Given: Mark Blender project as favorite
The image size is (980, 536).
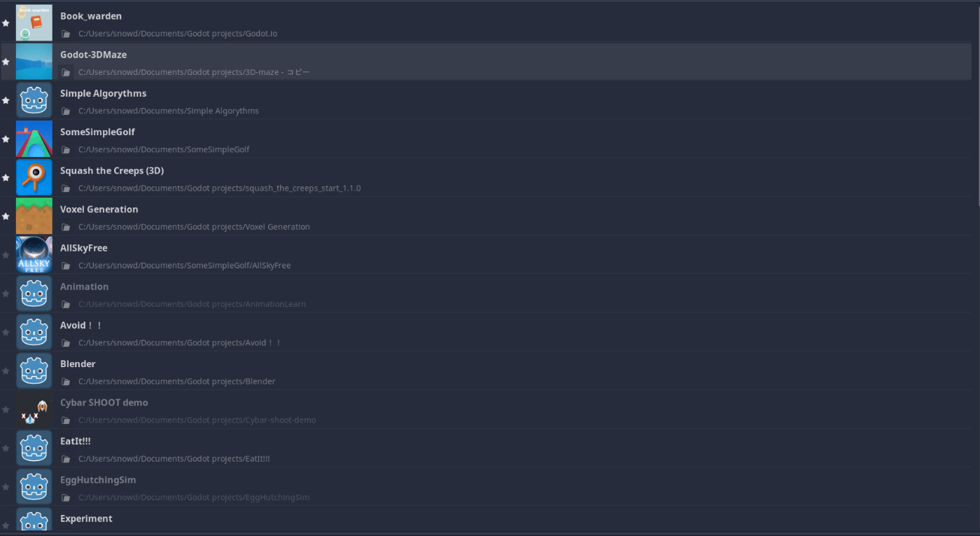Looking at the screenshot, I should [x=6, y=371].
